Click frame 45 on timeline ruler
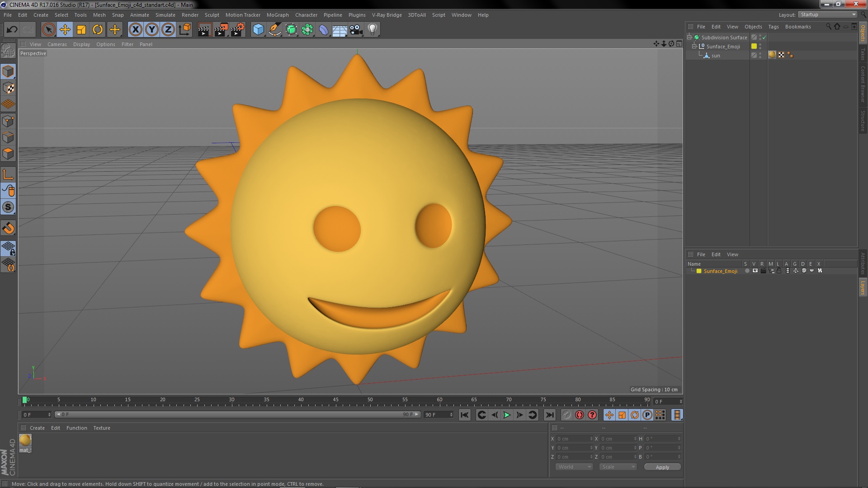Image resolution: width=868 pixels, height=488 pixels. (x=335, y=400)
